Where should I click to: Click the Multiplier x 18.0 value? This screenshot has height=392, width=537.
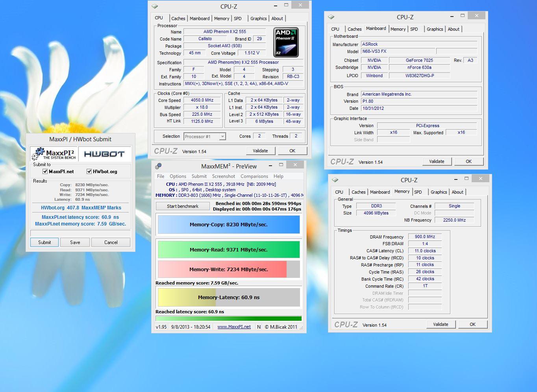coord(202,107)
